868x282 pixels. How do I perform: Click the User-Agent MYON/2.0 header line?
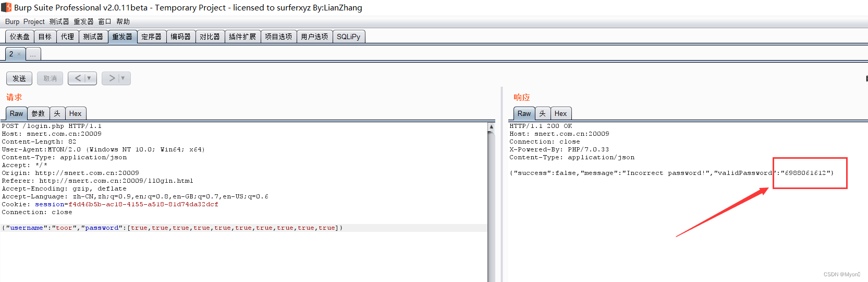click(x=103, y=149)
